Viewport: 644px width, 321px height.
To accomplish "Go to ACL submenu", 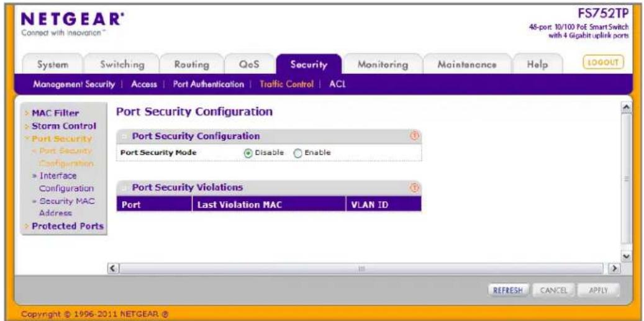I will click(x=337, y=84).
